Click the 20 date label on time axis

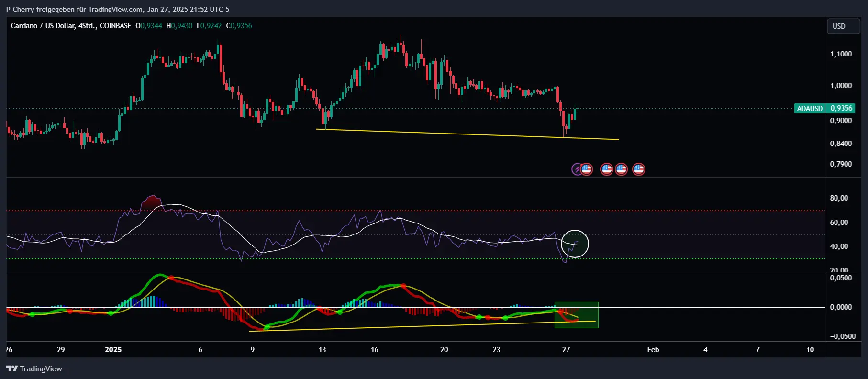[x=444, y=350]
